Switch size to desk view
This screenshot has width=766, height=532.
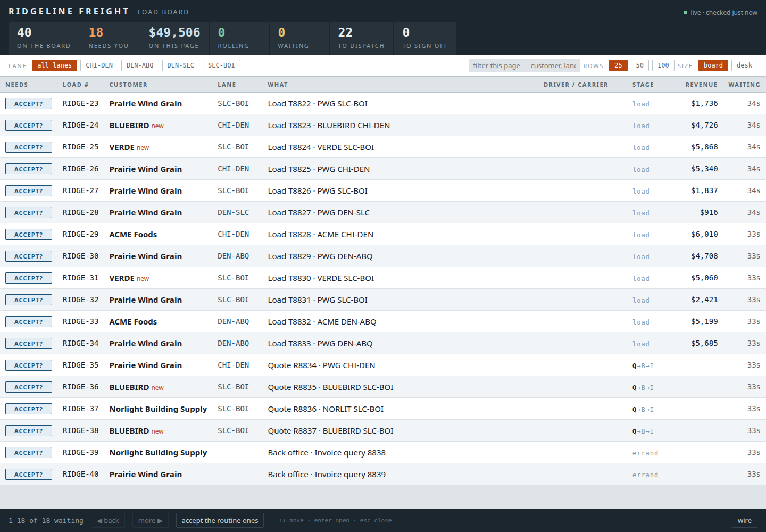tap(744, 65)
